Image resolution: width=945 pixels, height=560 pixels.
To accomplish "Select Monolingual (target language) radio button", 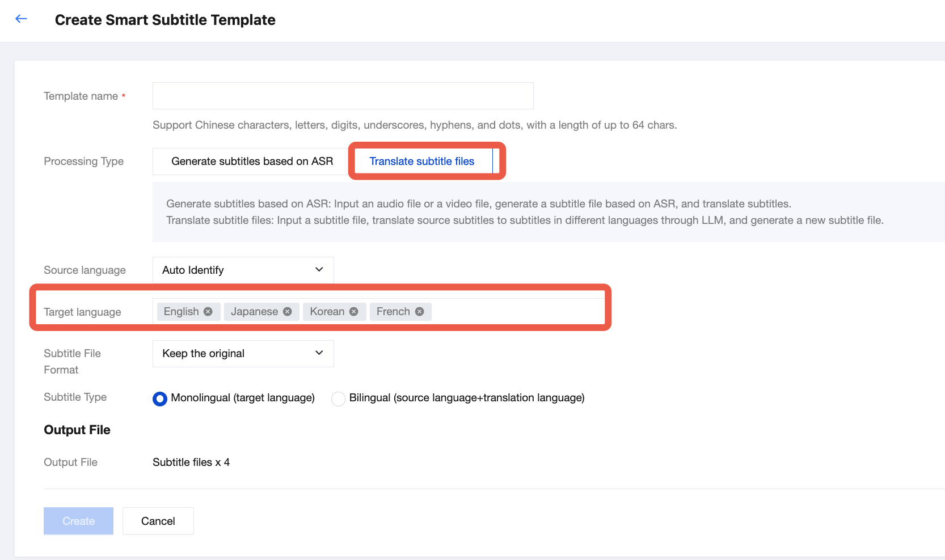I will click(160, 398).
